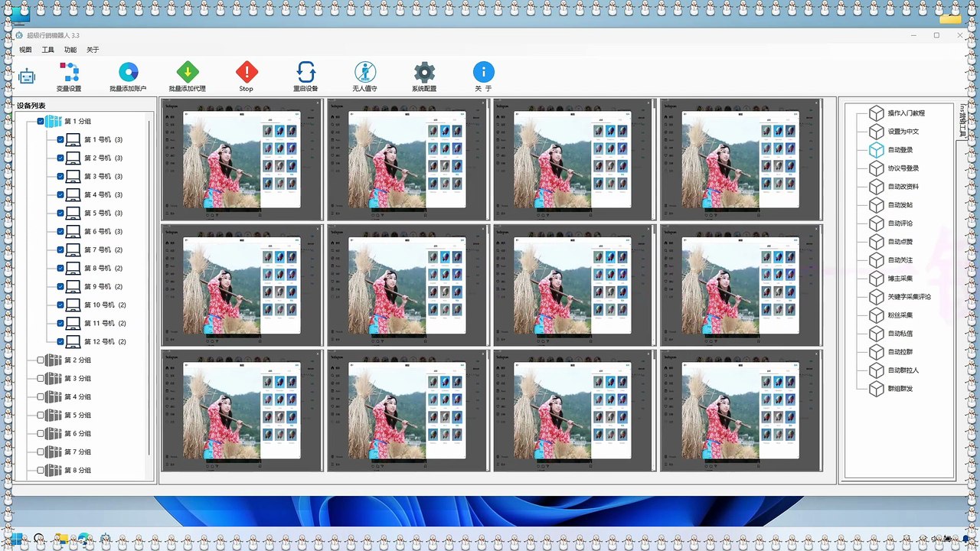980x551 pixels.
Task: Check the 第 2 分组 checkbox
Action: (41, 360)
